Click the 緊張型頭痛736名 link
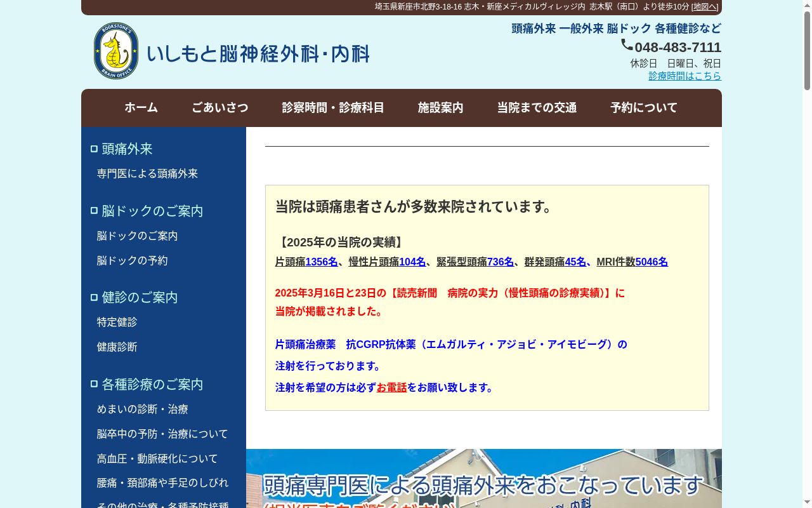Viewport: 812px width, 508px height. 475,262
